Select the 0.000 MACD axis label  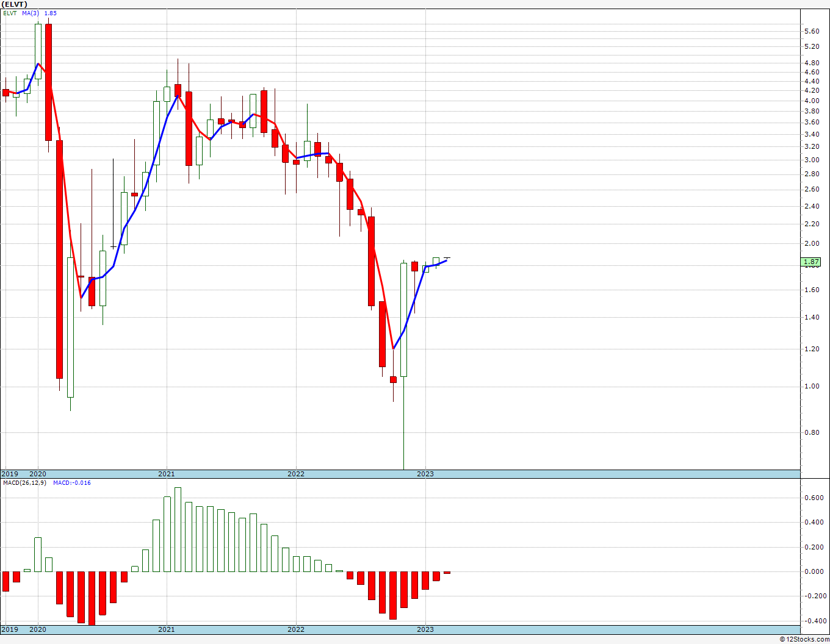pos(814,571)
